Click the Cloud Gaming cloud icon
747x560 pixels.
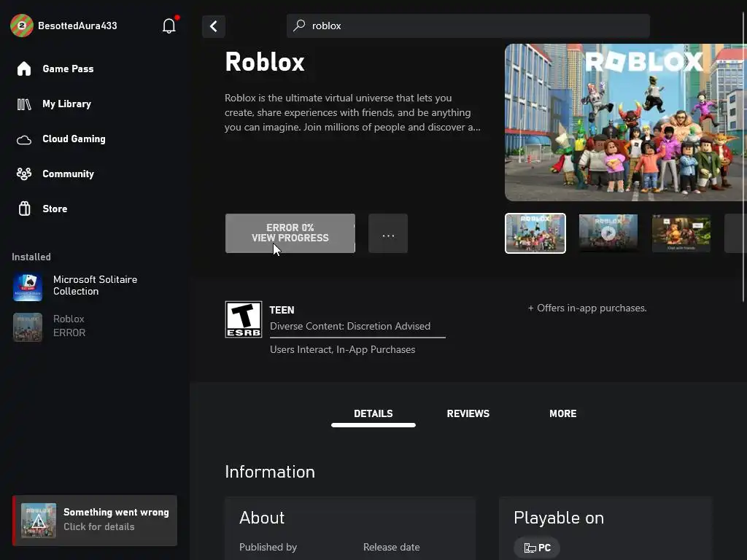24,139
